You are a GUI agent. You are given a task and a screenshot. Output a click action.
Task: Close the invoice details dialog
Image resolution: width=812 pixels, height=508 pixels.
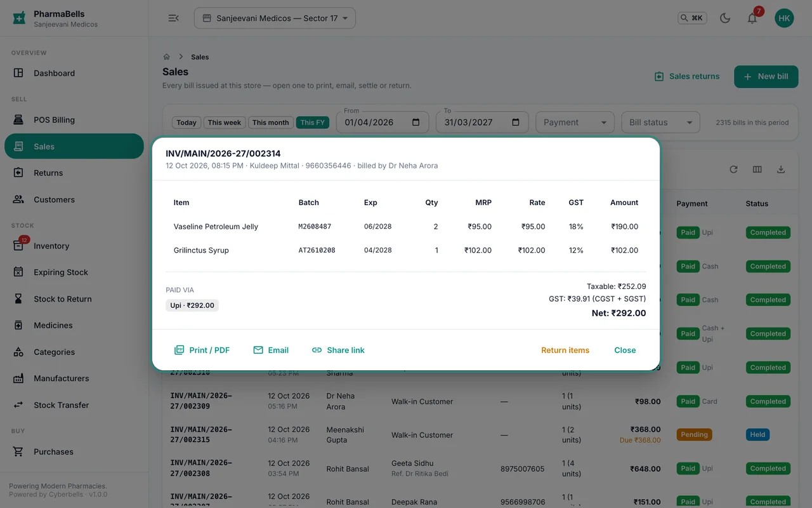(x=625, y=350)
